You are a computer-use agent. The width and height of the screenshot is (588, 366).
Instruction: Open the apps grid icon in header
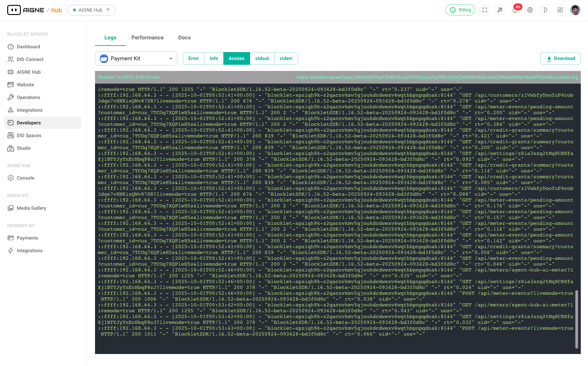(x=560, y=10)
